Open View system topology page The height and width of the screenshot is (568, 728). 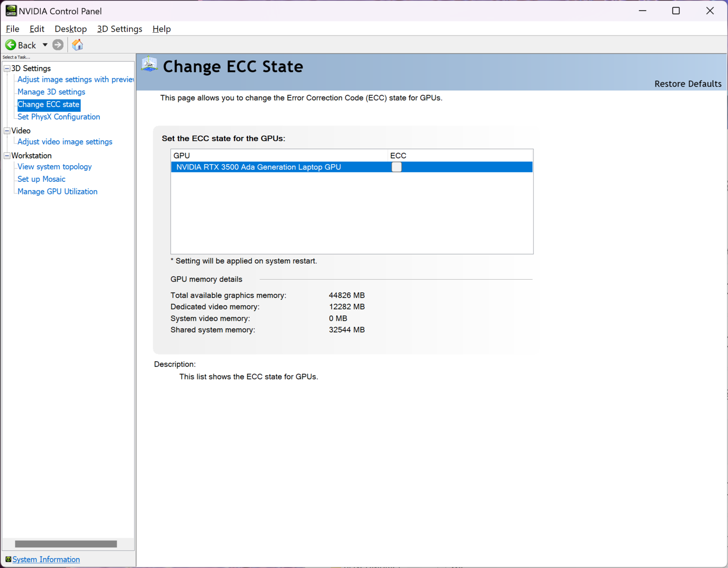(x=54, y=167)
